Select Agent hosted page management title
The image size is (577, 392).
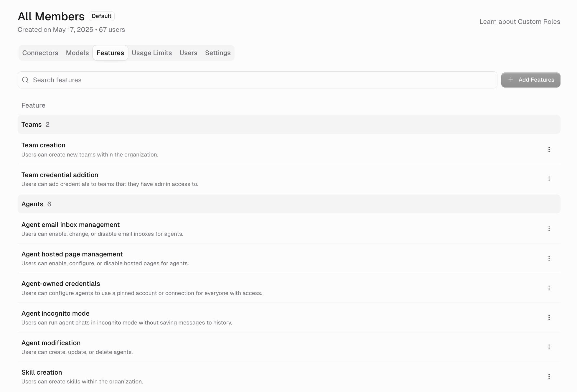pos(72,254)
